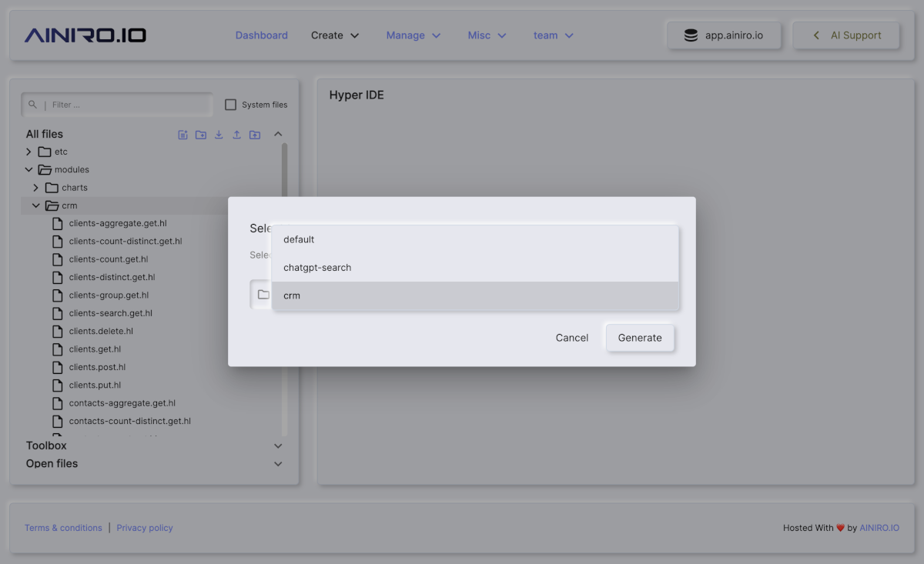Click the file icon of clients.delete.hl

coord(58,331)
